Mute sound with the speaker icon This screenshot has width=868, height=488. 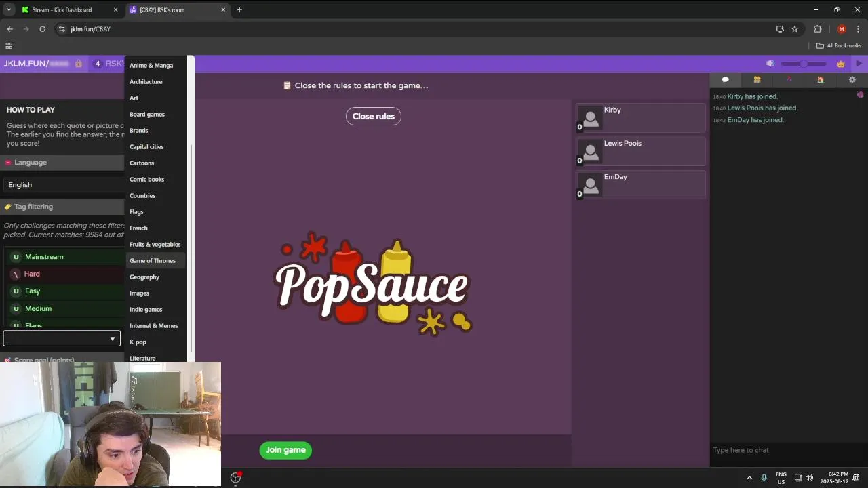pos(770,64)
